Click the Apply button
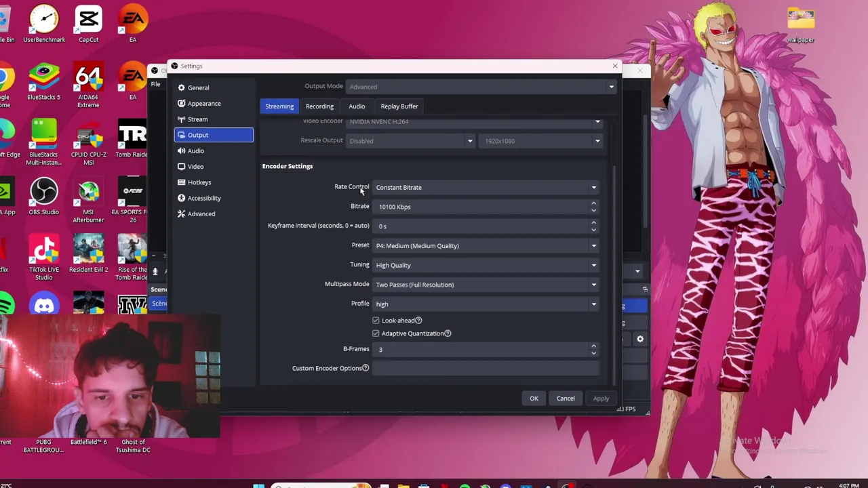The width and height of the screenshot is (868, 488). [601, 399]
